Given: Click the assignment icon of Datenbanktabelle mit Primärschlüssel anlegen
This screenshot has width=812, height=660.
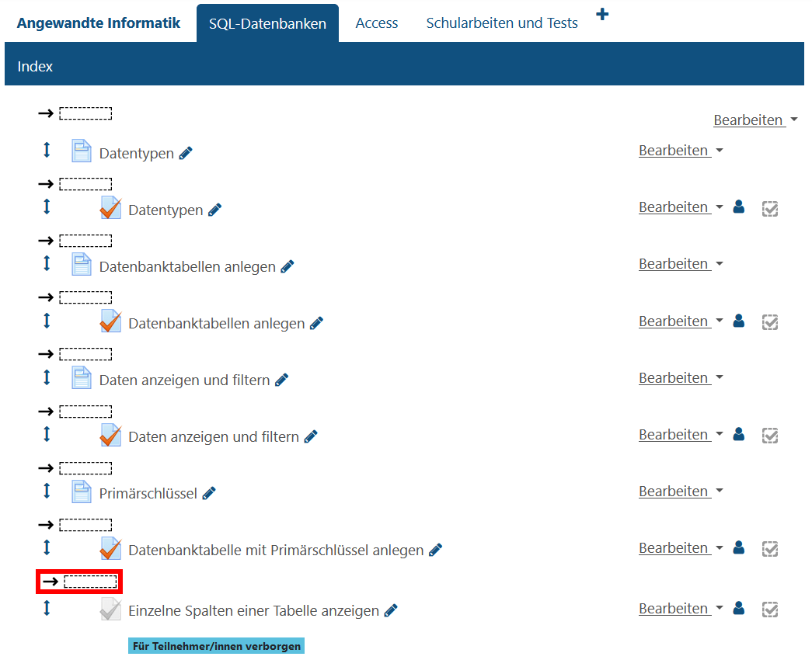Looking at the screenshot, I should [110, 549].
